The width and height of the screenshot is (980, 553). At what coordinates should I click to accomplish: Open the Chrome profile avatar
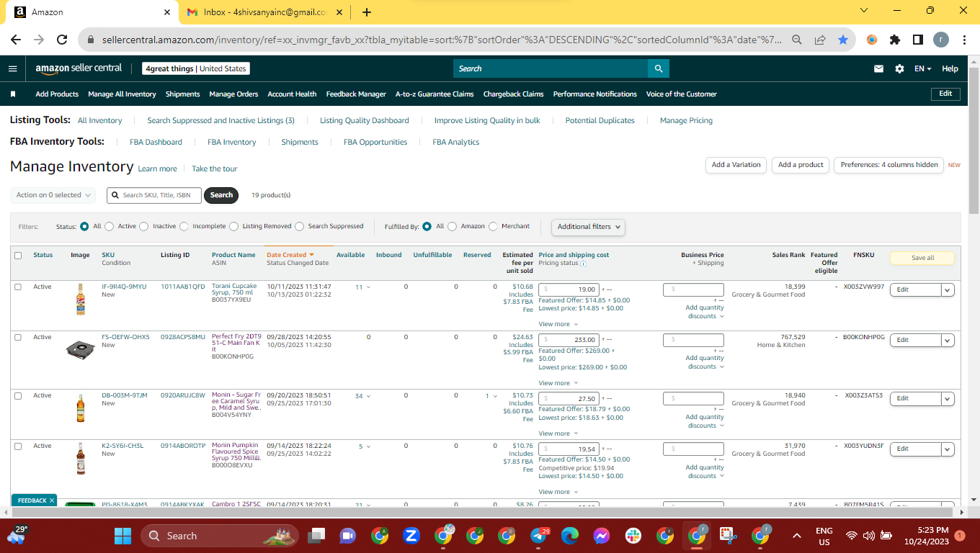click(x=941, y=40)
